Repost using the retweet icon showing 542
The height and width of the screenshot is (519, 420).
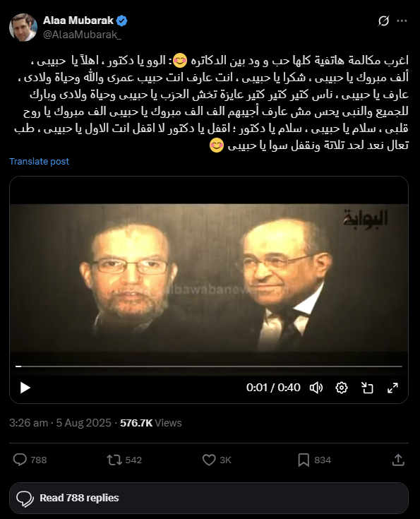coord(114,460)
